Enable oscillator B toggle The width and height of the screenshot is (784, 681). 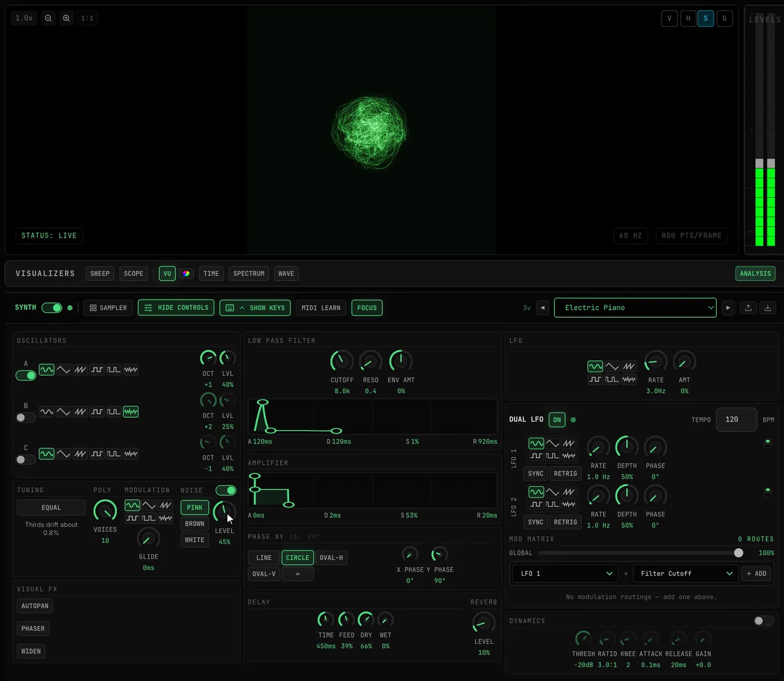[x=26, y=418]
